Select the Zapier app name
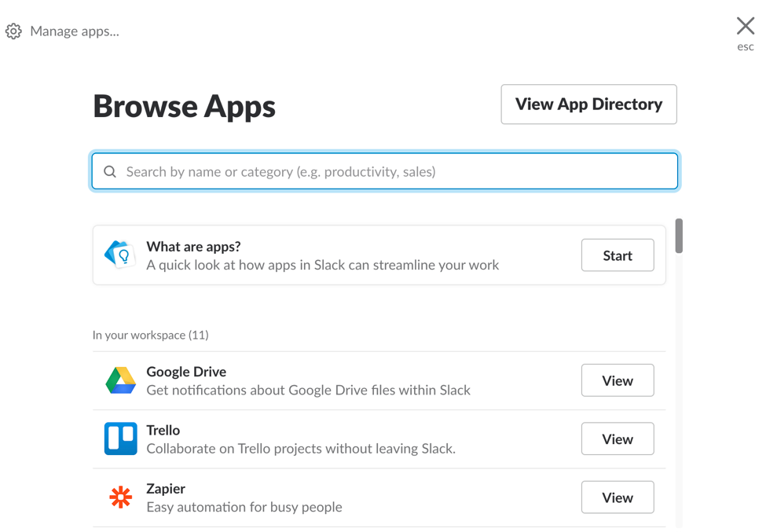Screen dimensions: 766x532 click(x=166, y=488)
